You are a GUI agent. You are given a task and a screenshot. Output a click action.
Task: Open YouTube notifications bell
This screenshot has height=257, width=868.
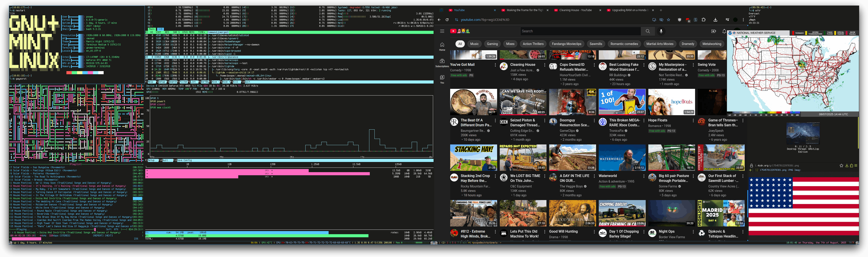[x=724, y=31]
